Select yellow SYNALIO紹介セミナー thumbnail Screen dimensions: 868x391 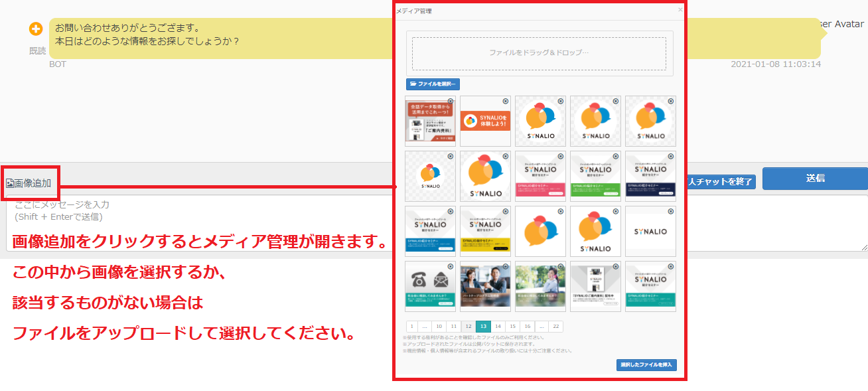[485, 232]
